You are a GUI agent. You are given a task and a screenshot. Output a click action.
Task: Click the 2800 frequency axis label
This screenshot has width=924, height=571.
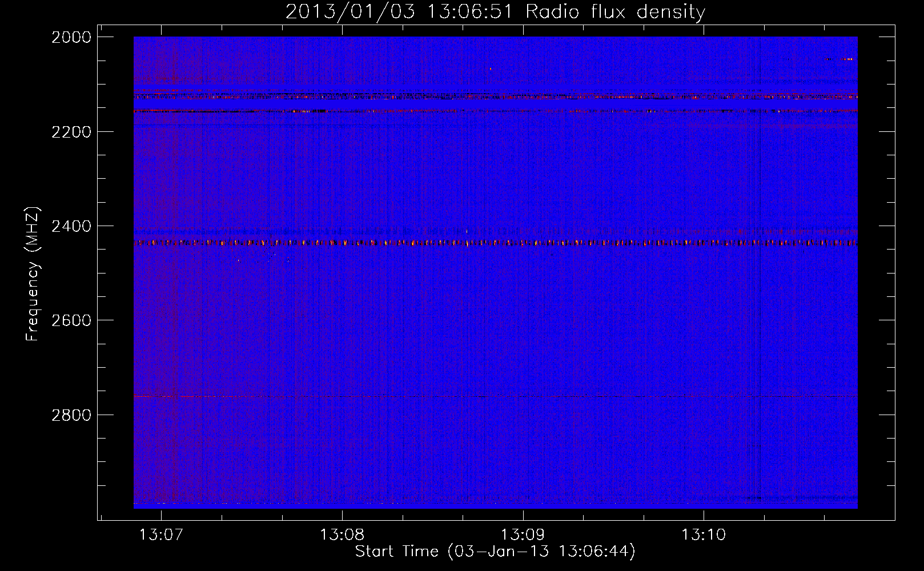point(71,415)
